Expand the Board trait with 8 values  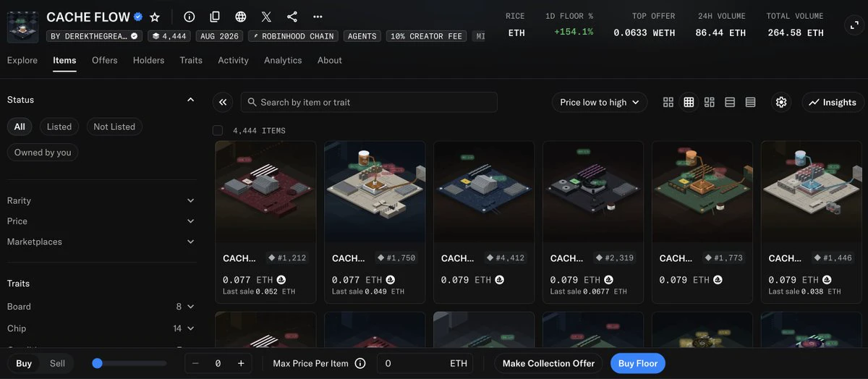[x=101, y=307]
